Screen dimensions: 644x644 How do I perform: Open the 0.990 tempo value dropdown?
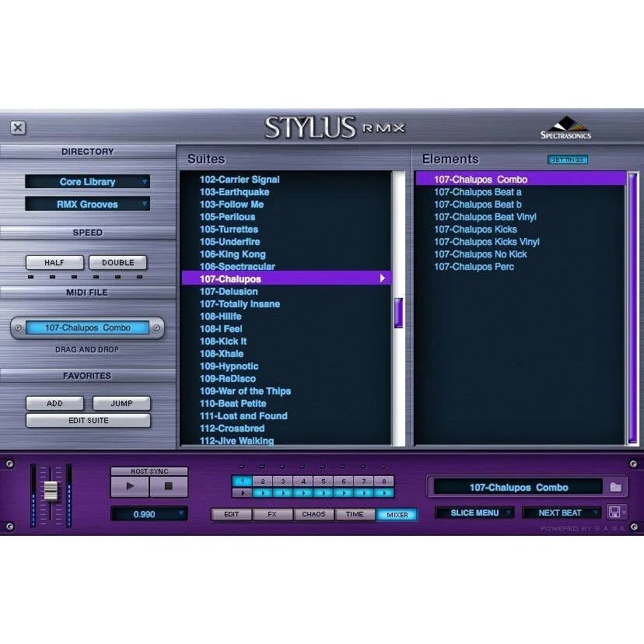point(149,514)
